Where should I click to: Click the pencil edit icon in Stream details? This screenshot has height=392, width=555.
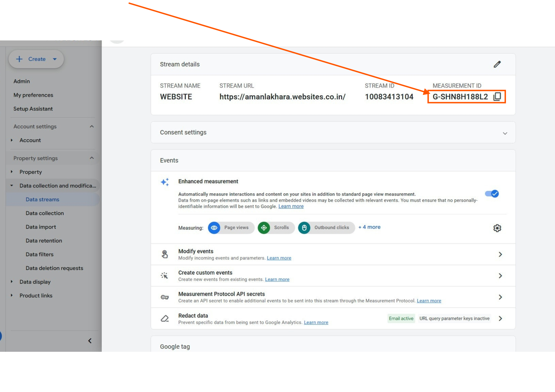click(x=497, y=64)
